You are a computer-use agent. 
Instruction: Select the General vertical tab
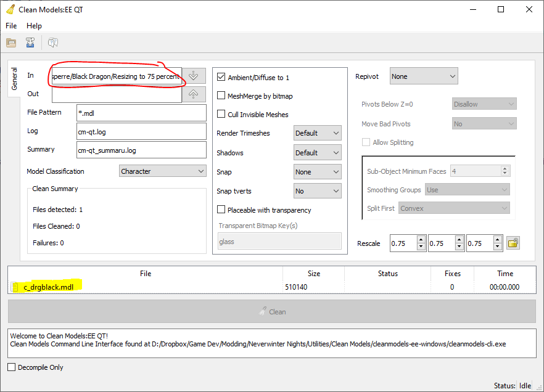click(14, 79)
